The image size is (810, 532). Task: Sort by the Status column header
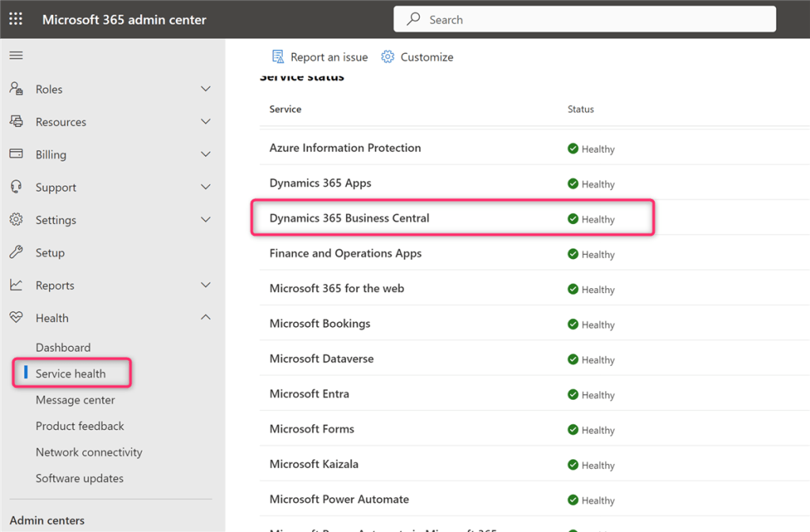pyautogui.click(x=580, y=109)
